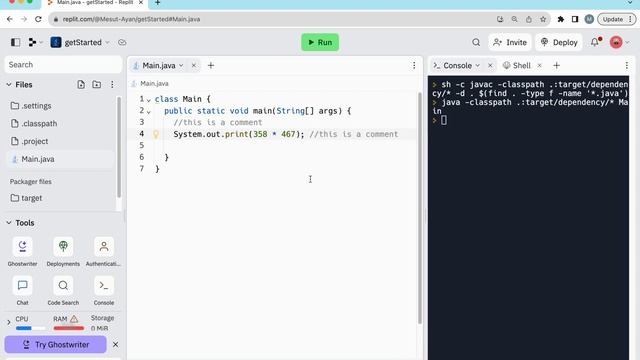Open the Chat tool
The width and height of the screenshot is (640, 360).
(22, 291)
